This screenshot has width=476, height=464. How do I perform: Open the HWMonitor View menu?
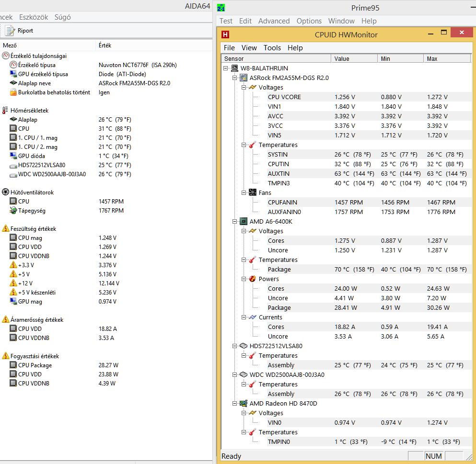(x=249, y=48)
